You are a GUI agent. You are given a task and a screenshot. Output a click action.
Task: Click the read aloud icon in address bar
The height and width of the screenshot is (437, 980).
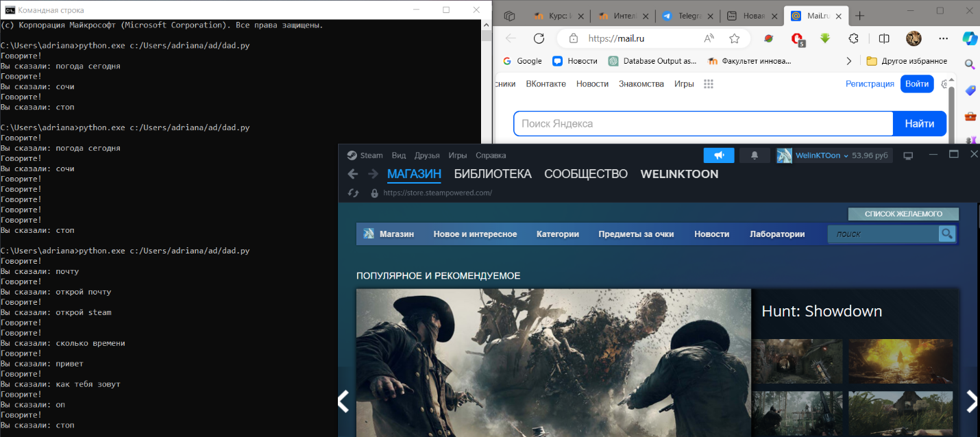click(709, 38)
